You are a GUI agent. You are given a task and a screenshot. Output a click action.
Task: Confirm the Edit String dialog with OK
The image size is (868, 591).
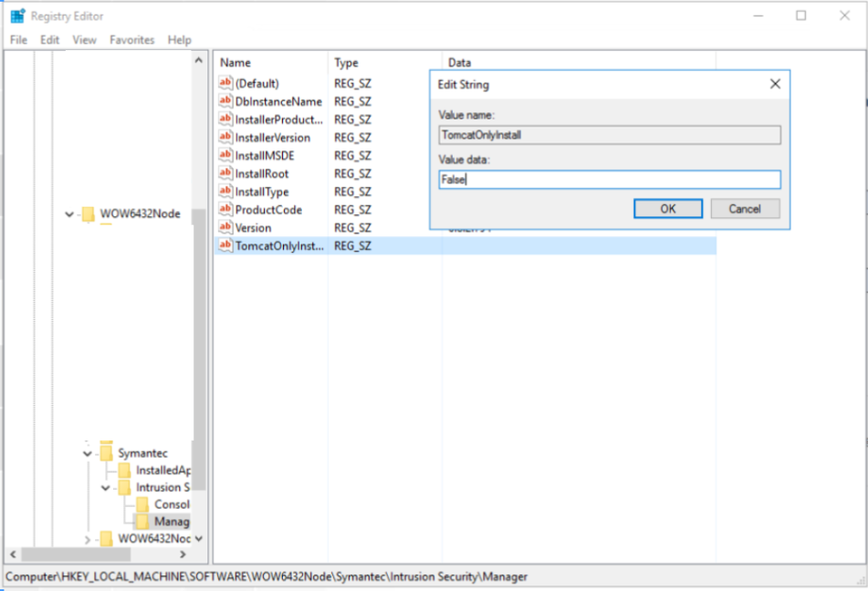click(x=667, y=209)
